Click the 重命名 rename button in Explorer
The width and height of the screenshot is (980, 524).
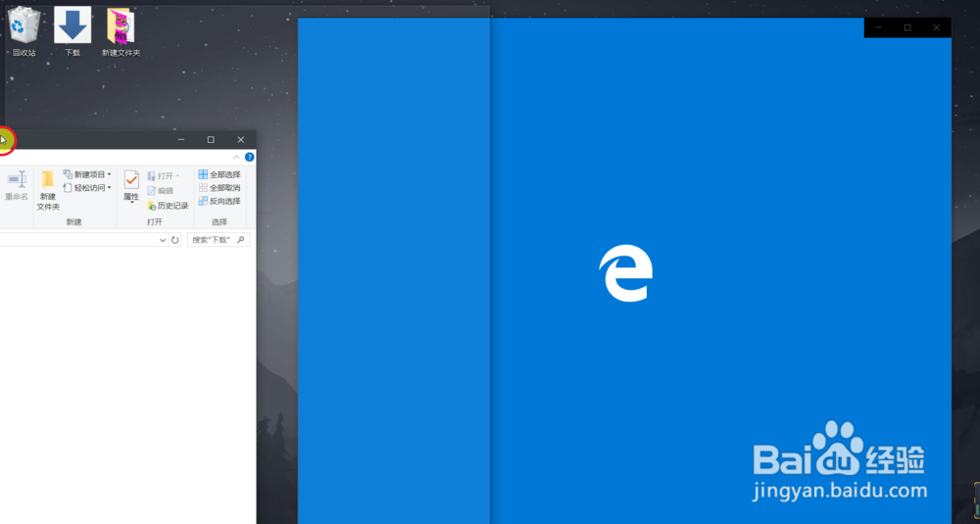point(17,185)
